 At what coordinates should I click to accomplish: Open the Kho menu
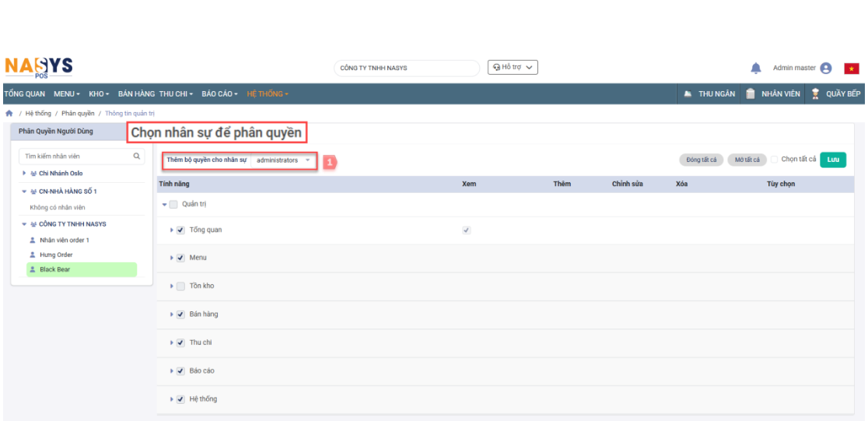click(x=98, y=94)
